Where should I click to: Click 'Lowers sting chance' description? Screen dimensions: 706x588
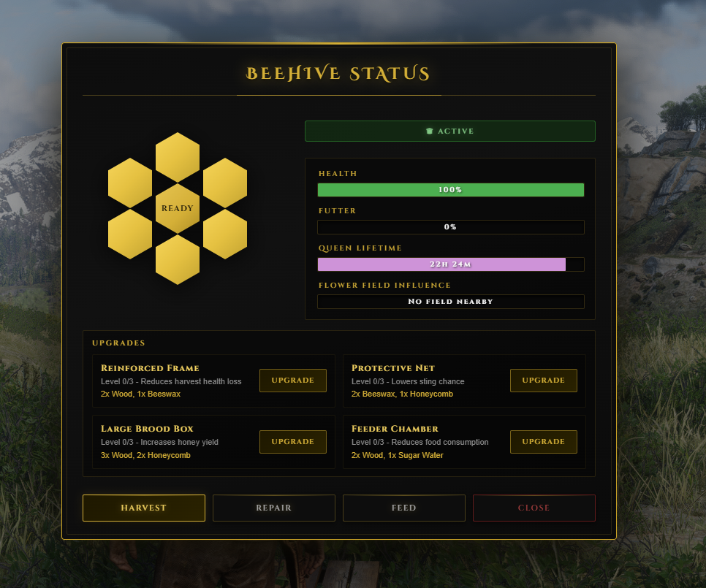click(428, 381)
